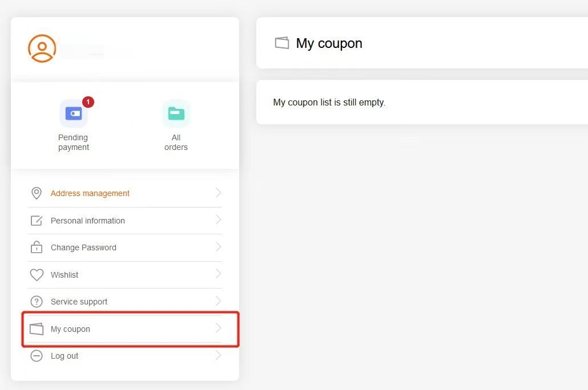588x390 pixels.
Task: Expand the My coupon row chevron
Action: click(218, 328)
